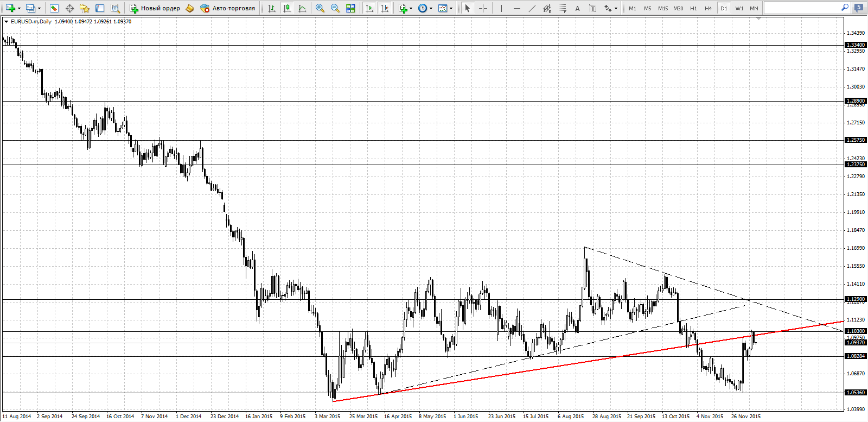Click the search magnifier icon

(x=845, y=8)
